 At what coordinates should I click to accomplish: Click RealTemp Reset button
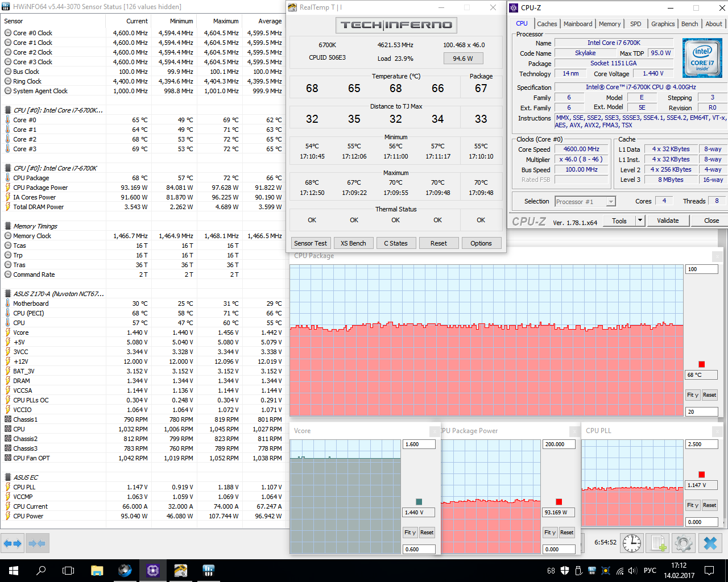coord(439,243)
